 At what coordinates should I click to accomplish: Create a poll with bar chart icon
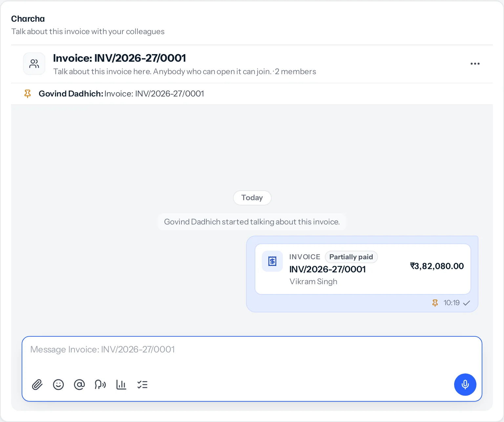coord(121,385)
